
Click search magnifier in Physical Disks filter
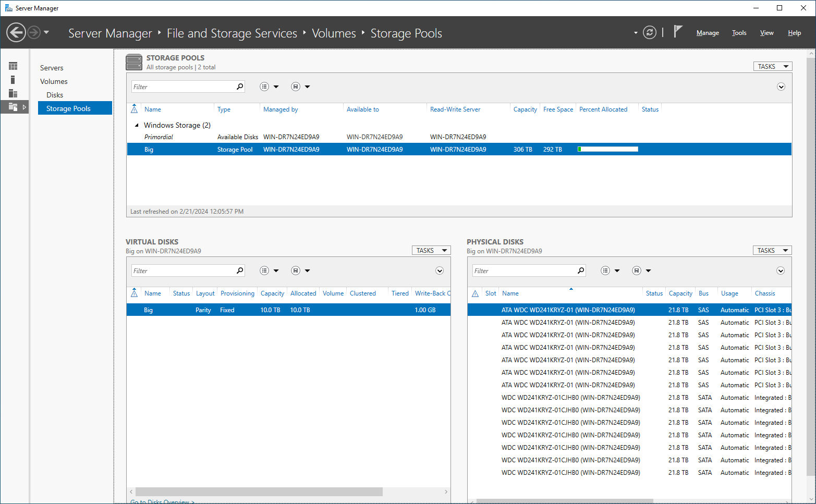(x=581, y=271)
